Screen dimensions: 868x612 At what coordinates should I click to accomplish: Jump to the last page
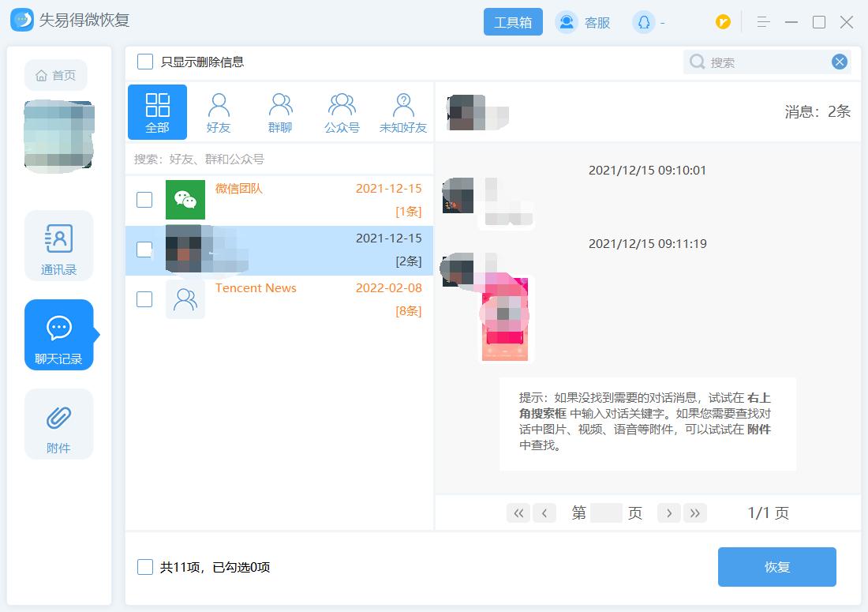pyautogui.click(x=695, y=513)
